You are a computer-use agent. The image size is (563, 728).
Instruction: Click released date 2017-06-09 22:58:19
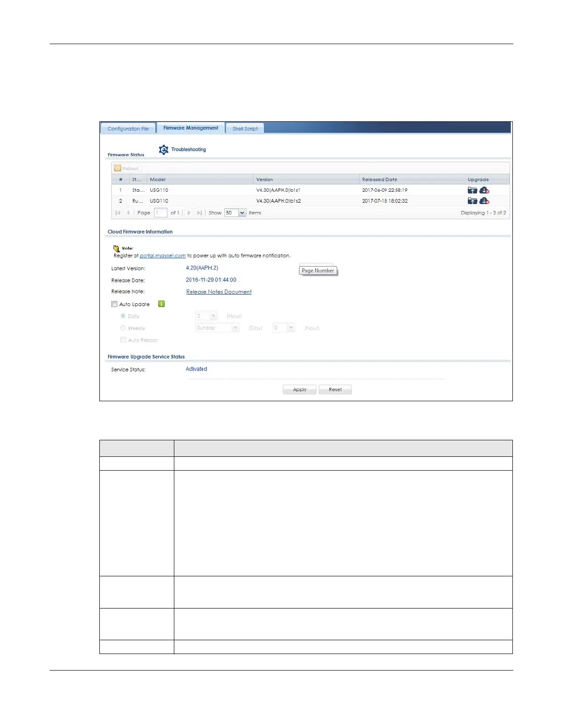point(385,190)
